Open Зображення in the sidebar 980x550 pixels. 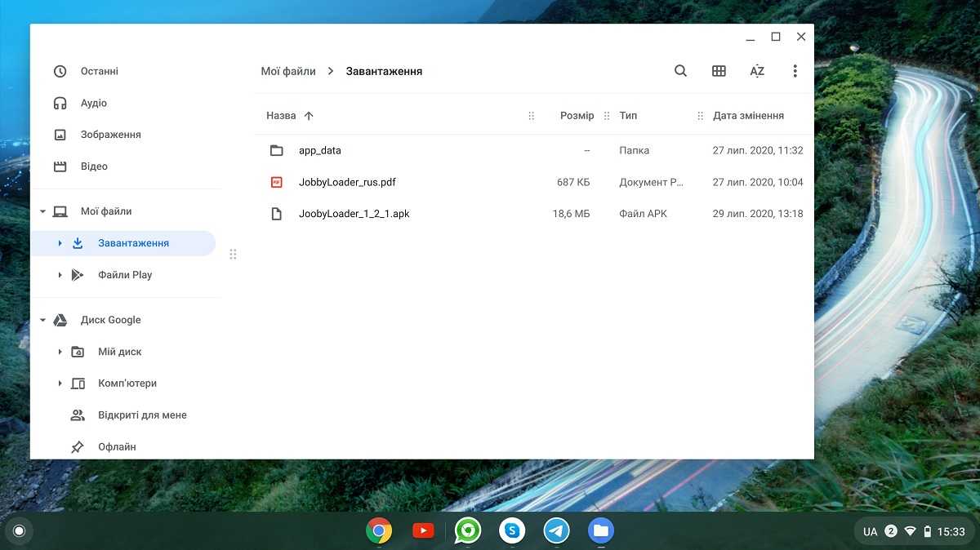click(110, 135)
